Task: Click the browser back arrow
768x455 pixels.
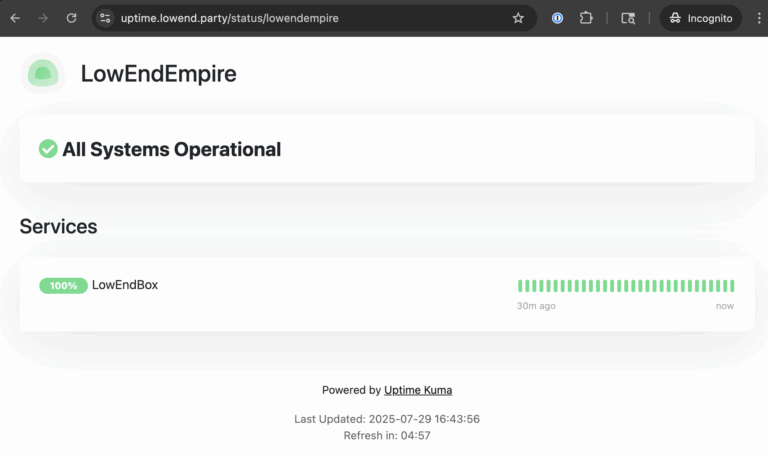Action: pyautogui.click(x=15, y=18)
